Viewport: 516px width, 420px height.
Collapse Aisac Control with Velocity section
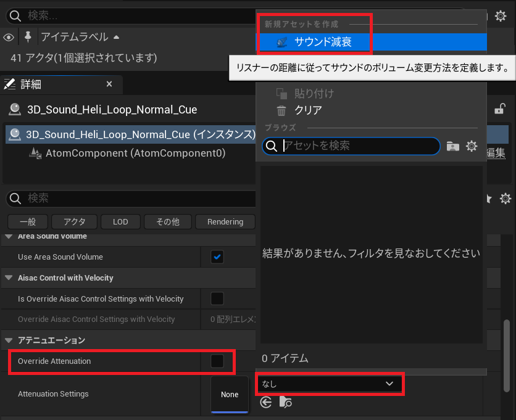pos(9,278)
